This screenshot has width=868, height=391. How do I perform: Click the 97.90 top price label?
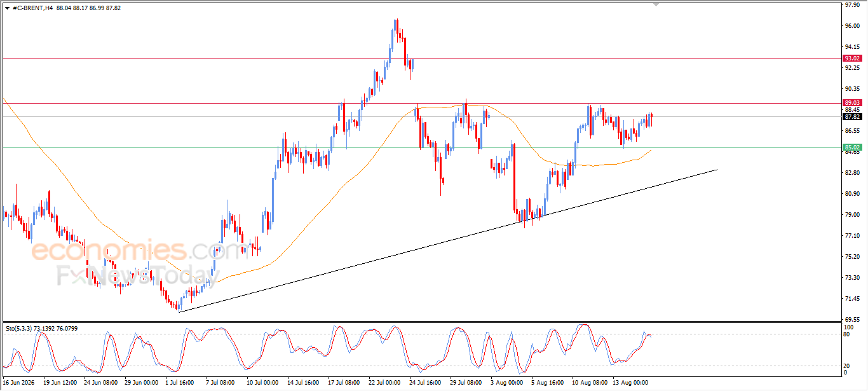852,4
